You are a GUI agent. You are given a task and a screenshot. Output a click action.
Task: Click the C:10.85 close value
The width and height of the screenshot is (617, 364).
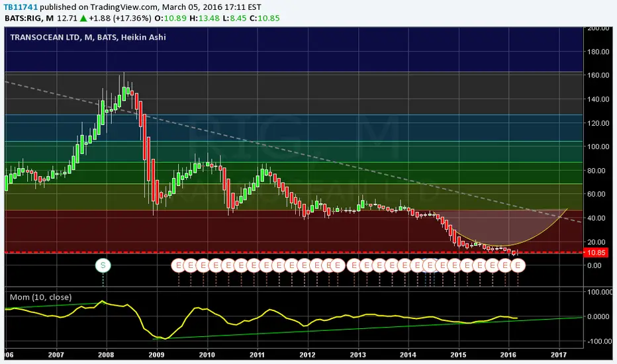point(264,18)
